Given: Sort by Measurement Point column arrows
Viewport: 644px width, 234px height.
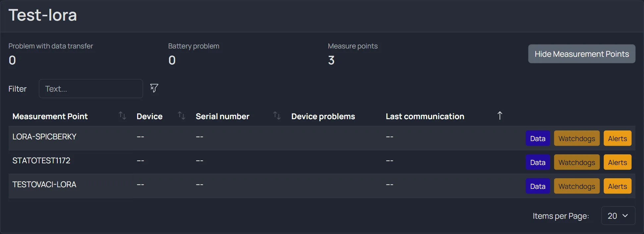Looking at the screenshot, I should 122,116.
